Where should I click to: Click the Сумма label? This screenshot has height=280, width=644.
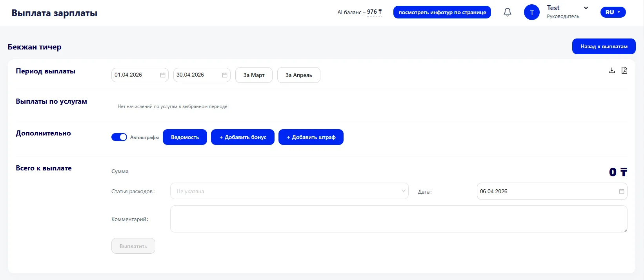click(120, 171)
